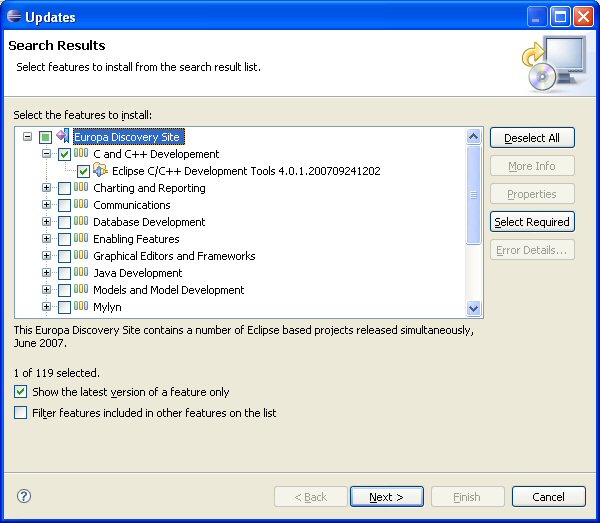Image resolution: width=600 pixels, height=523 pixels.
Task: Disable Show the latest version only
Action: pyautogui.click(x=21, y=392)
